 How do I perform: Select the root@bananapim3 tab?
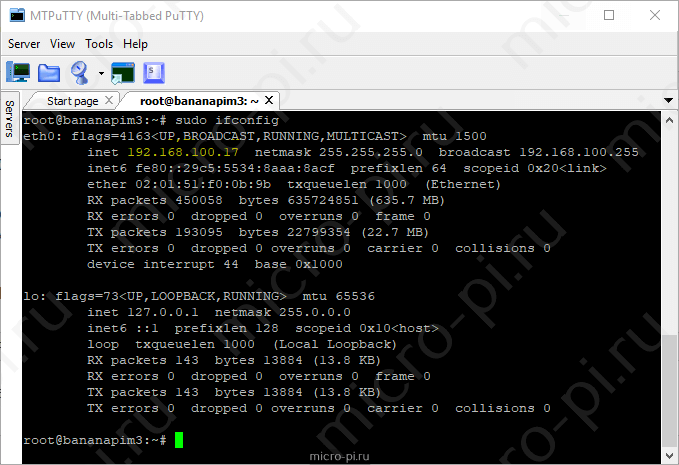click(199, 101)
